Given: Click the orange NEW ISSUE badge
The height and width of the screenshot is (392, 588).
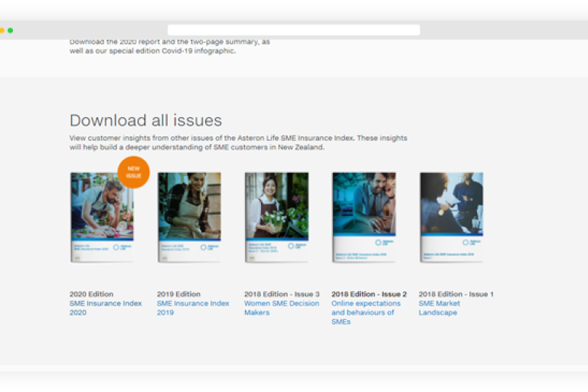Looking at the screenshot, I should [133, 171].
